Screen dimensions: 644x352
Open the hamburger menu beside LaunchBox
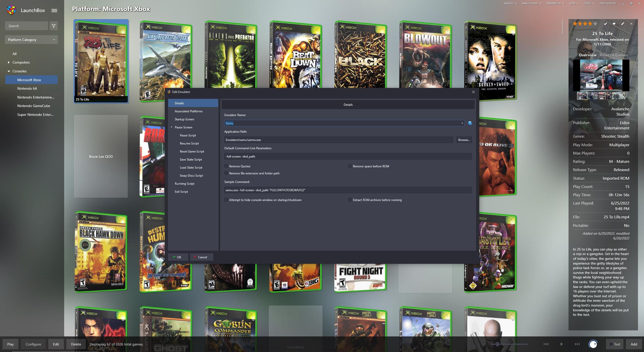pos(54,11)
